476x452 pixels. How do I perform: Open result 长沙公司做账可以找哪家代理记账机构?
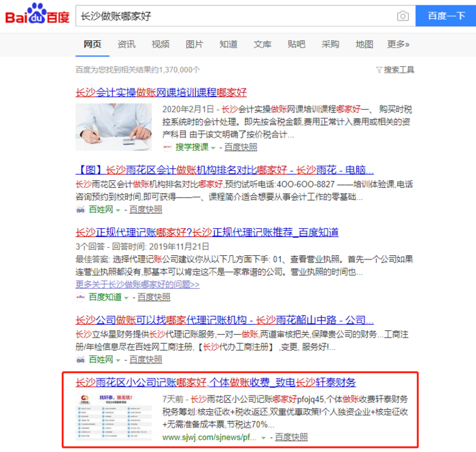(x=224, y=320)
